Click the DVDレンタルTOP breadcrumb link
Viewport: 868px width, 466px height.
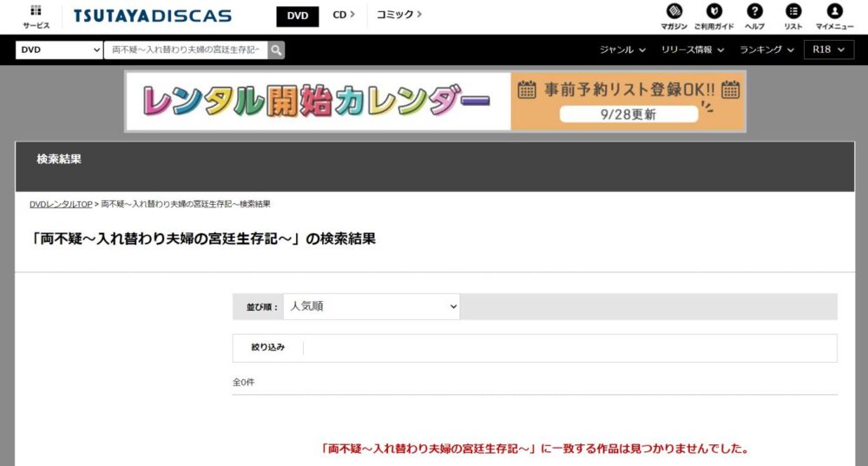click(61, 204)
